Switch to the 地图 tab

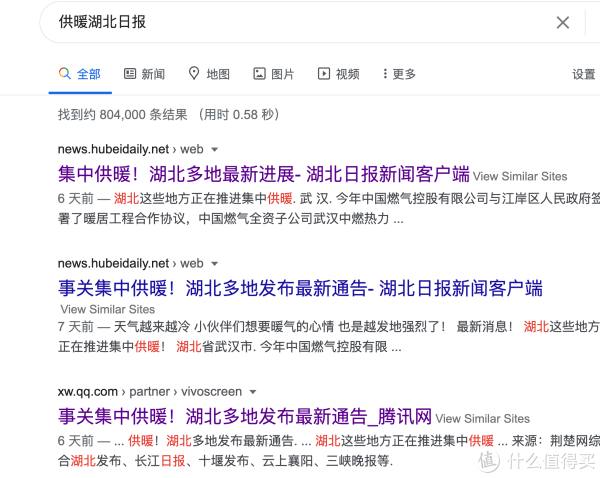(x=218, y=74)
